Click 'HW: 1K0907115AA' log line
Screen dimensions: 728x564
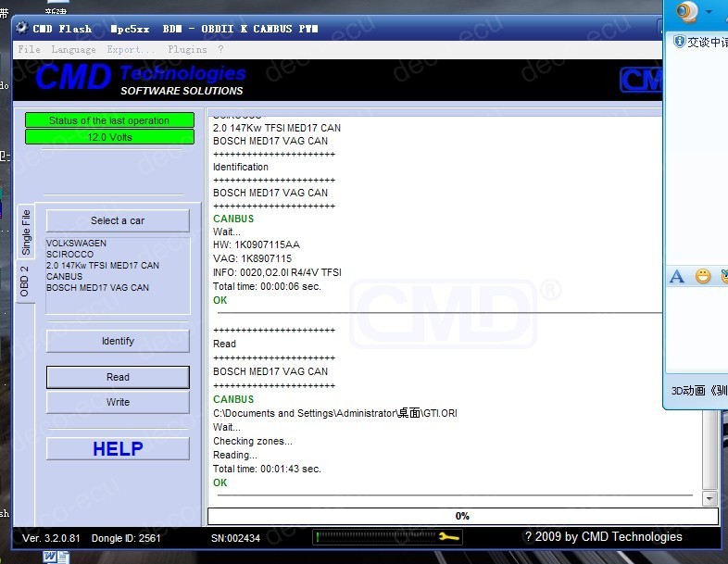tap(257, 244)
